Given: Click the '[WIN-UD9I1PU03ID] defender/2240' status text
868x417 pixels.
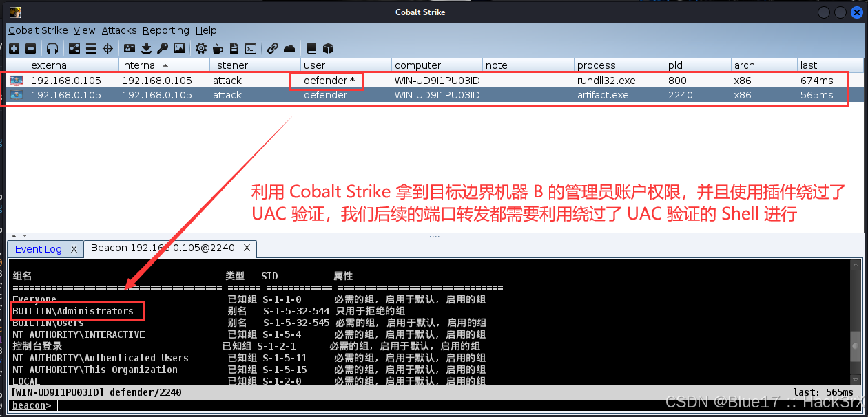Looking at the screenshot, I should pos(97,392).
